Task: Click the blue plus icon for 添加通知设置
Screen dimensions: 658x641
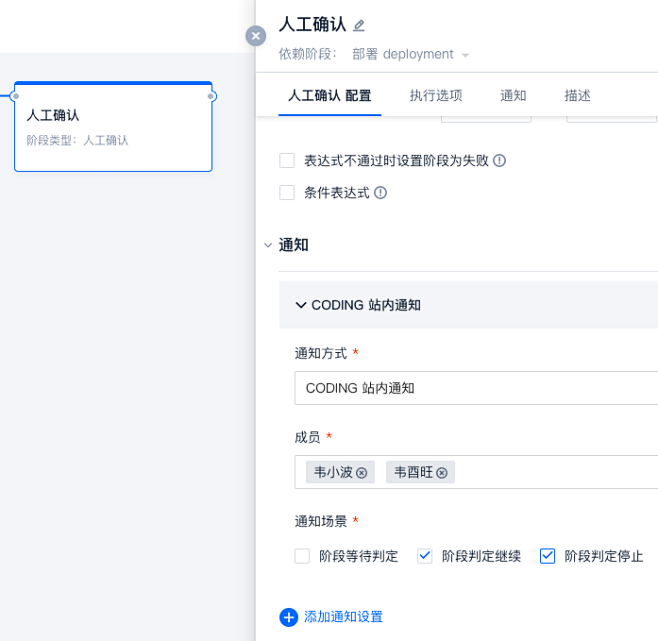Action: [289, 617]
